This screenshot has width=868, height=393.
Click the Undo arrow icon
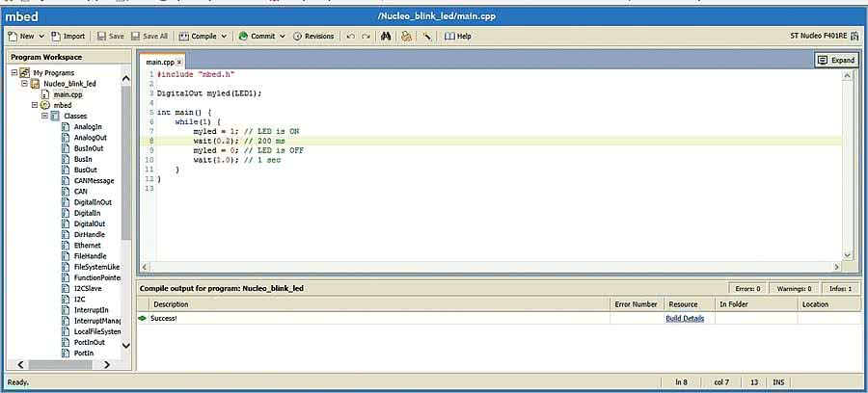pos(350,36)
